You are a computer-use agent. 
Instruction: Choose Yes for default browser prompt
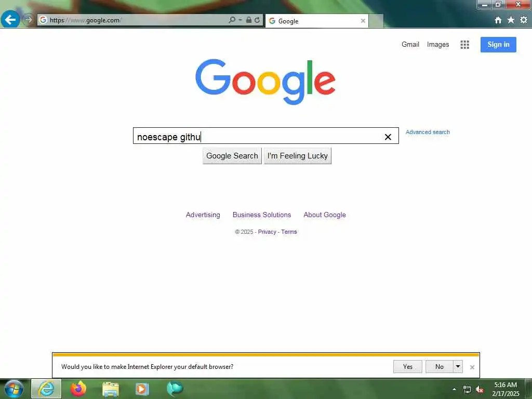(x=407, y=366)
